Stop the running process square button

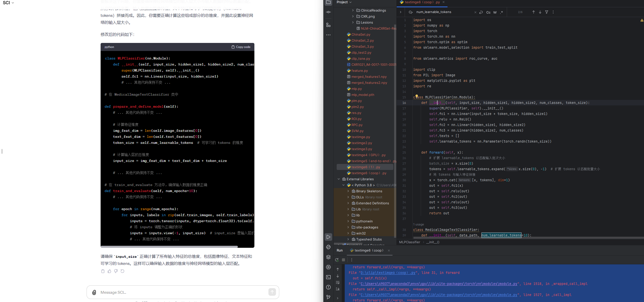click(343, 260)
